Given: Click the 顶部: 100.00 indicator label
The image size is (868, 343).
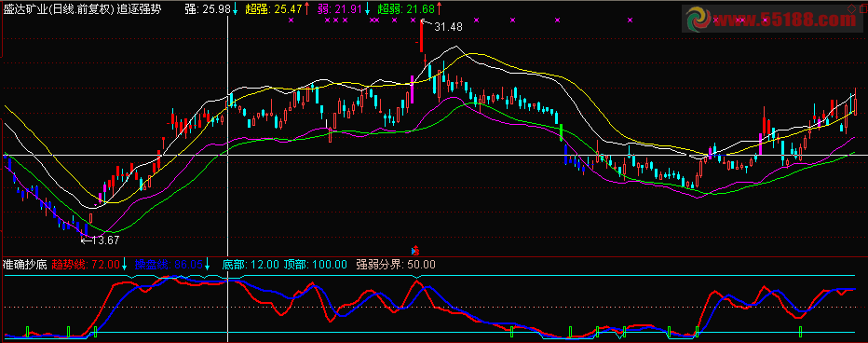Looking at the screenshot, I should click(316, 265).
